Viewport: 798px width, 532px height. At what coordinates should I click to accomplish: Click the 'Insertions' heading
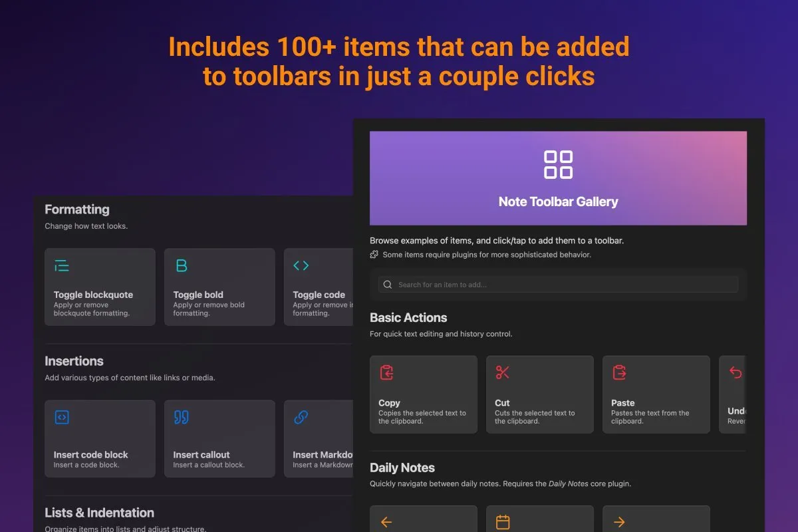(x=74, y=361)
